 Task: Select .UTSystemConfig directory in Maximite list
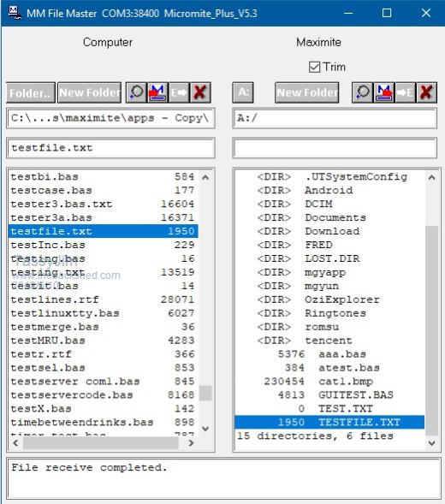click(329, 177)
